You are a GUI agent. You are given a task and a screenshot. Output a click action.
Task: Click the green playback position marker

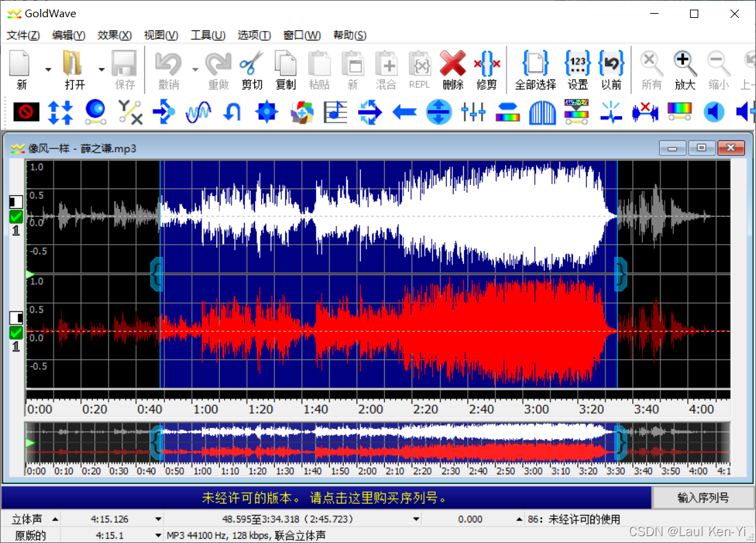tap(30, 275)
